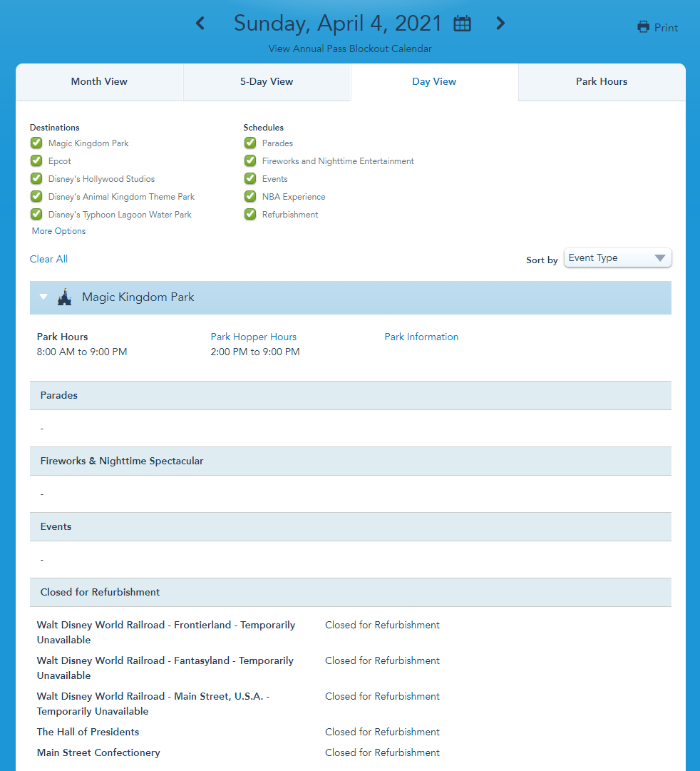The image size is (700, 771).
Task: Toggle the Parades schedule checkbox
Action: (x=250, y=143)
